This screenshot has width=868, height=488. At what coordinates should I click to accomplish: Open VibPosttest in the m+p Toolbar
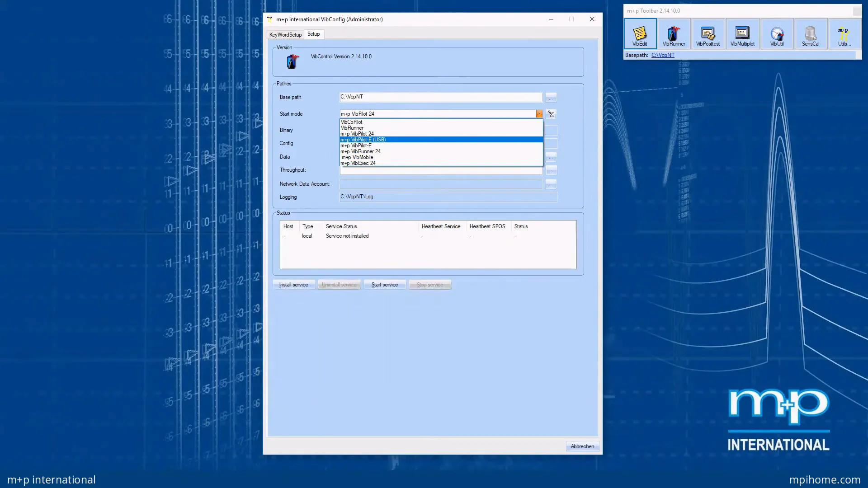click(708, 34)
